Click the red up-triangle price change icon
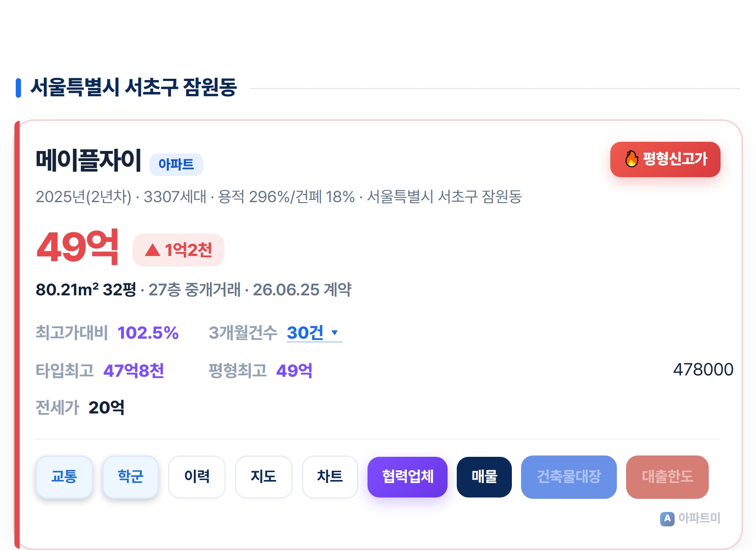The width and height of the screenshot is (756, 550). point(152,250)
